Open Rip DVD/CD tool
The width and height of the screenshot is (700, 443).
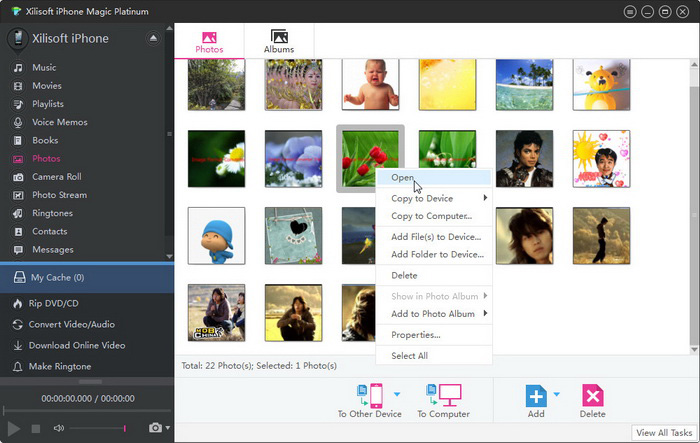pos(54,303)
